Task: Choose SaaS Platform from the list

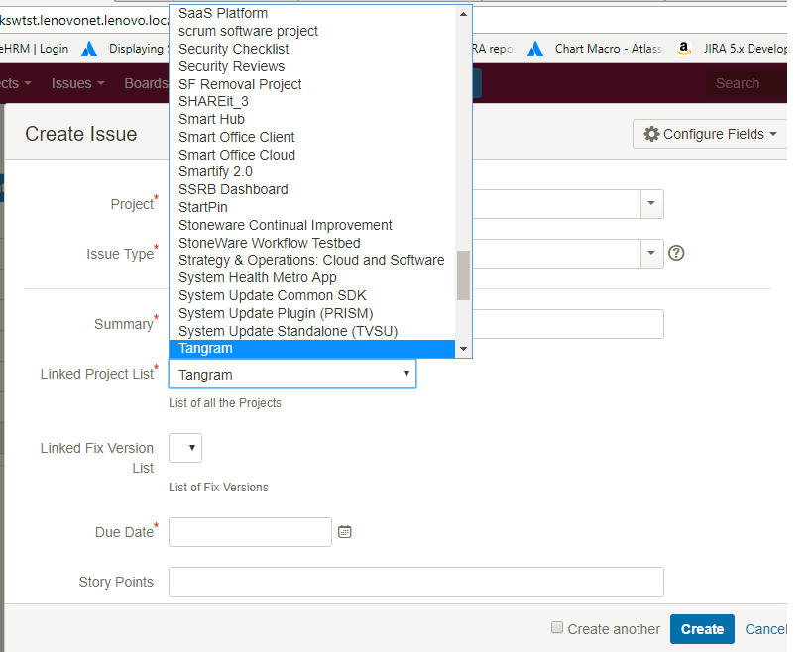Action: click(x=312, y=14)
